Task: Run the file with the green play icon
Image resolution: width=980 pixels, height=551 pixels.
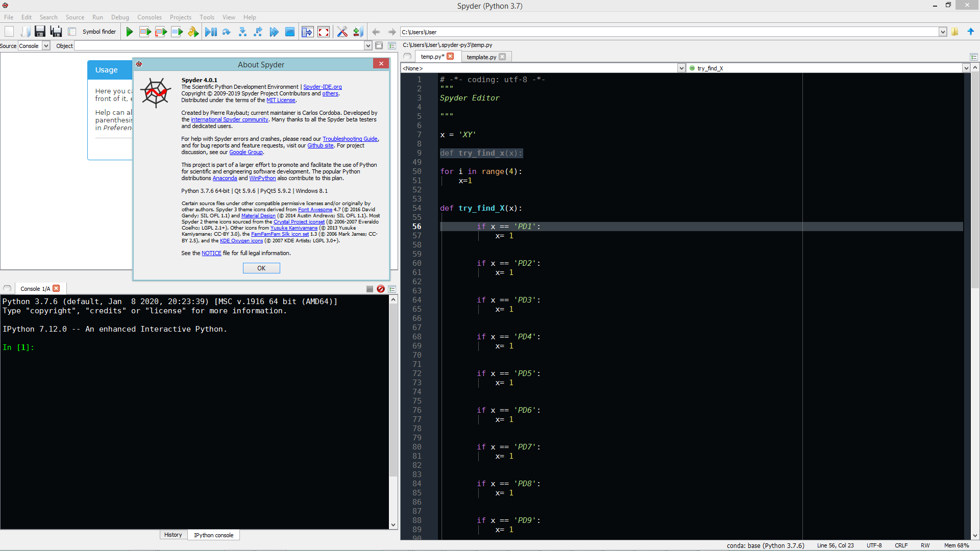Action: tap(129, 32)
